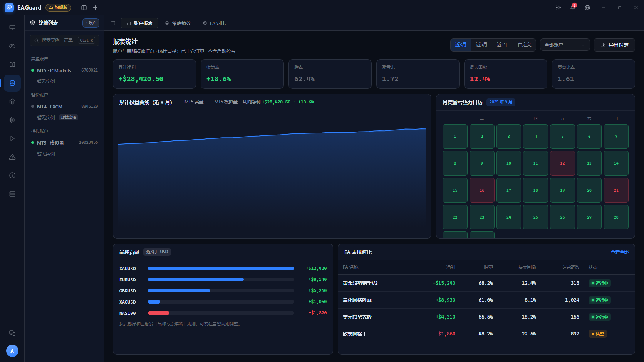
Task: Switch to the EA 对比 tab
Action: [214, 23]
